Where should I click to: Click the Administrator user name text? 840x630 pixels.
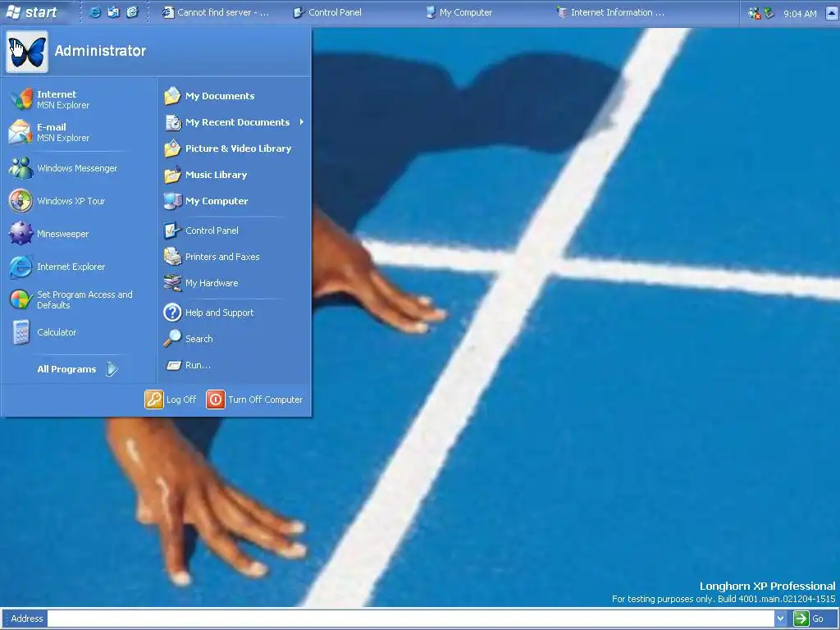pos(100,51)
